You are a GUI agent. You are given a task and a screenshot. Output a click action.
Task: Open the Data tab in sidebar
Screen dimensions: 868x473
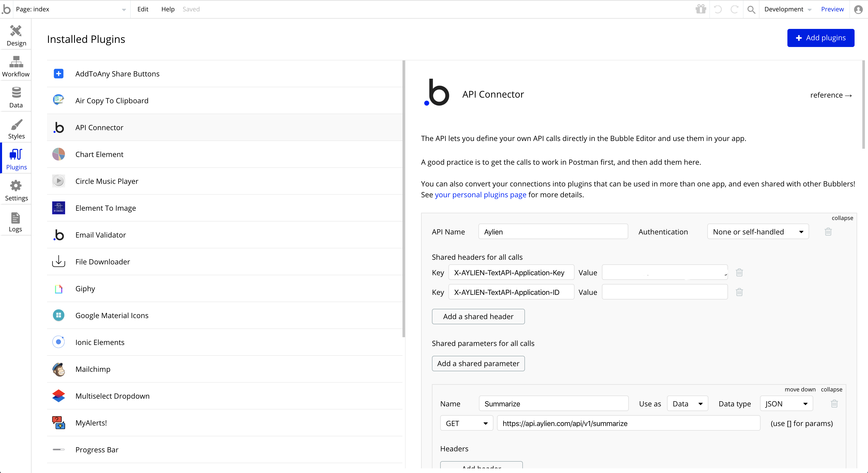16,97
